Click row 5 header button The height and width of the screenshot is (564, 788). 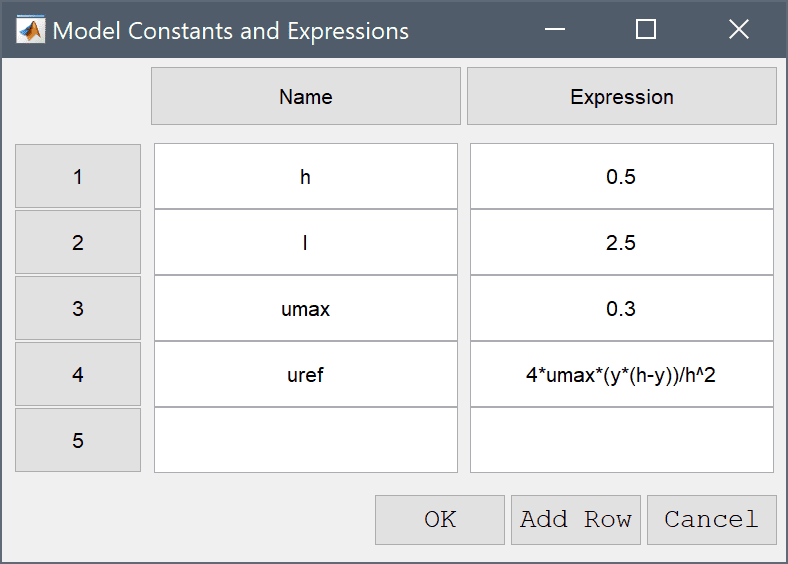(78, 440)
